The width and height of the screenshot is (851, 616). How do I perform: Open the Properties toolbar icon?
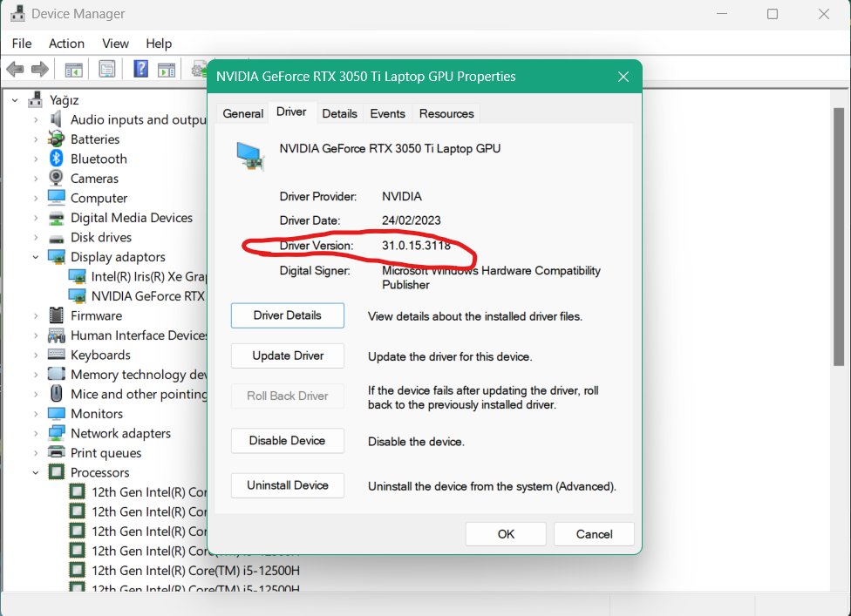[x=107, y=69]
